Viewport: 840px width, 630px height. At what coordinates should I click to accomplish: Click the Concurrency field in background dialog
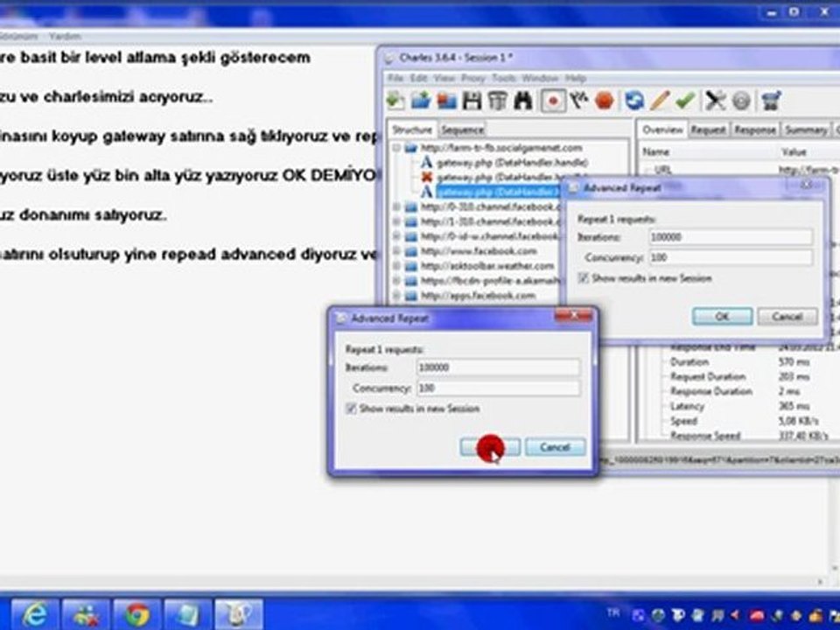point(731,257)
